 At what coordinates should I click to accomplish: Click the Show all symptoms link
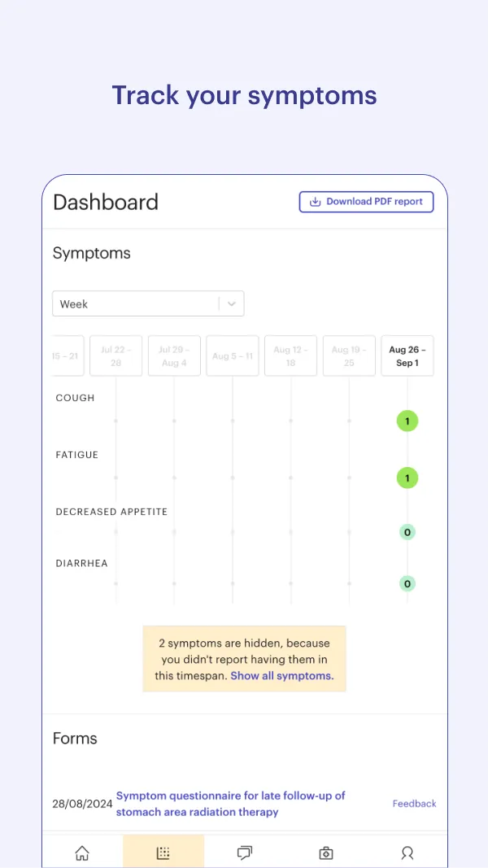click(281, 675)
